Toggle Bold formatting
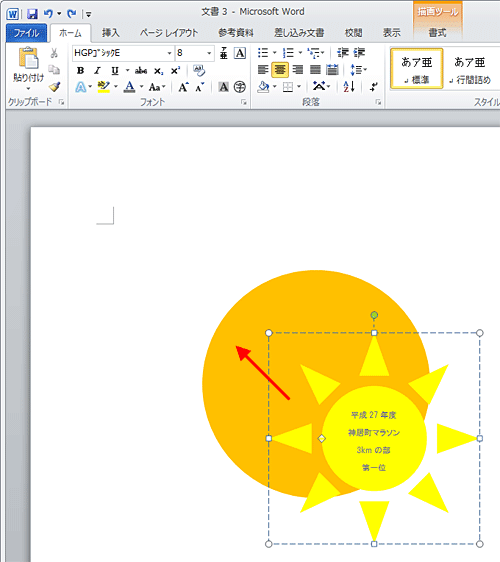Image resolution: width=500 pixels, height=562 pixels. 80,71
